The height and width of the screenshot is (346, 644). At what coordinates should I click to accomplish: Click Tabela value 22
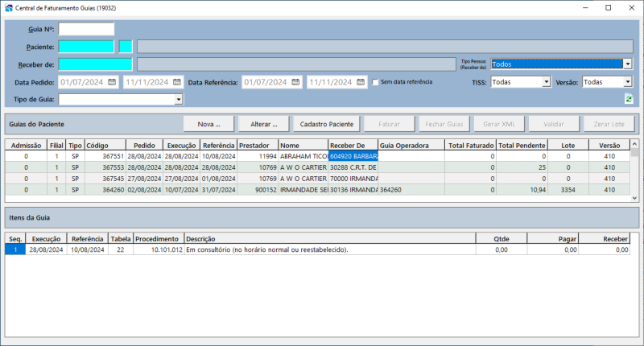[x=120, y=249]
